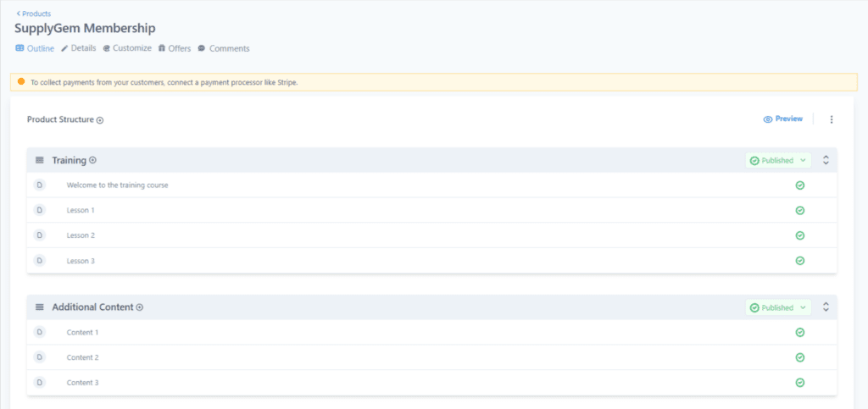Click the document icon for Content 3
Viewport: 868px width, 409px height.
point(39,383)
